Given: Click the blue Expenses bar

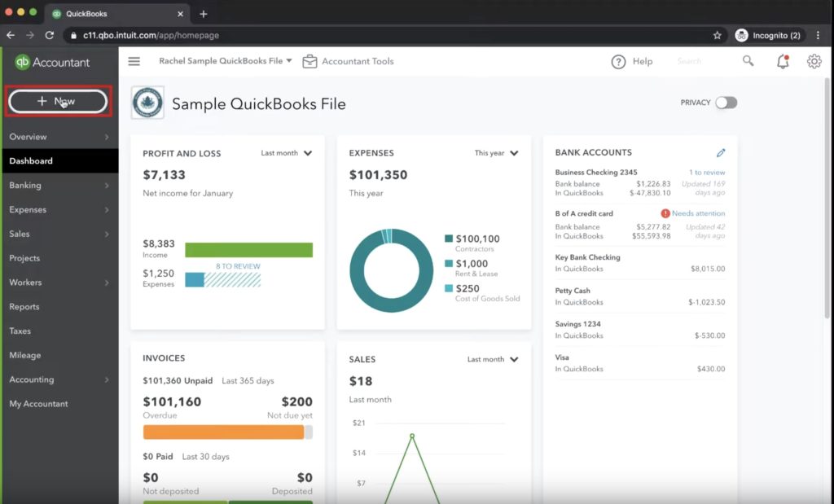Looking at the screenshot, I should point(195,279).
